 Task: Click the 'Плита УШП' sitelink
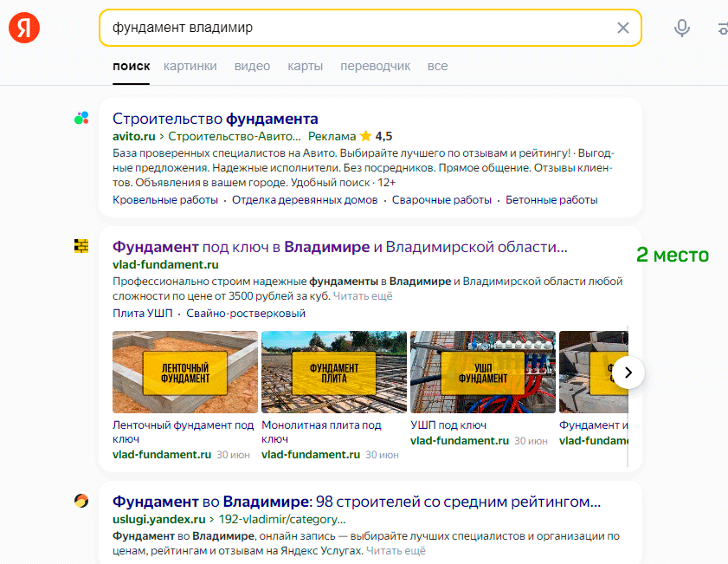[x=143, y=313]
